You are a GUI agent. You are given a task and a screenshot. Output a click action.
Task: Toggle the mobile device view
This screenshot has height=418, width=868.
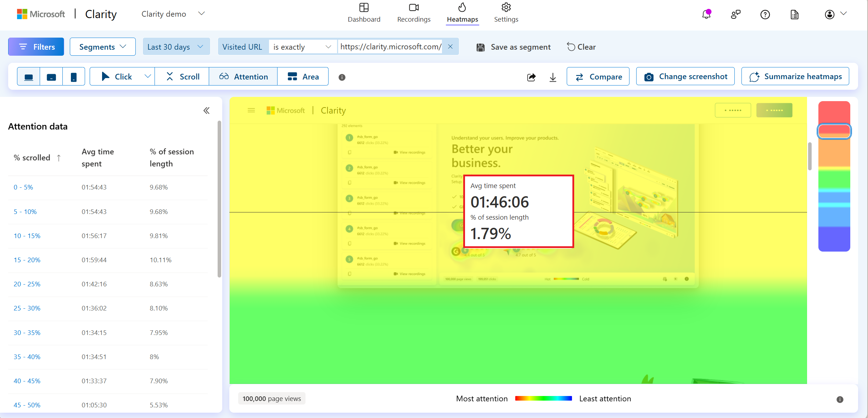pos(74,77)
